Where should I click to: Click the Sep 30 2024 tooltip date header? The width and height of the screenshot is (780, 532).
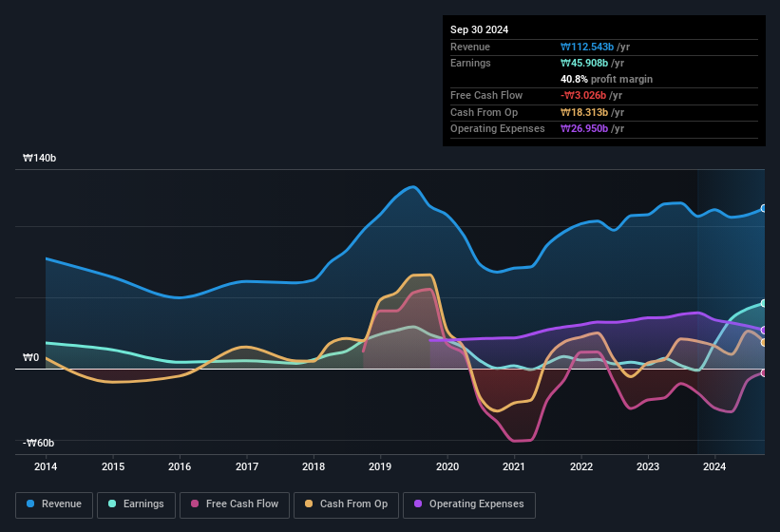pos(479,29)
